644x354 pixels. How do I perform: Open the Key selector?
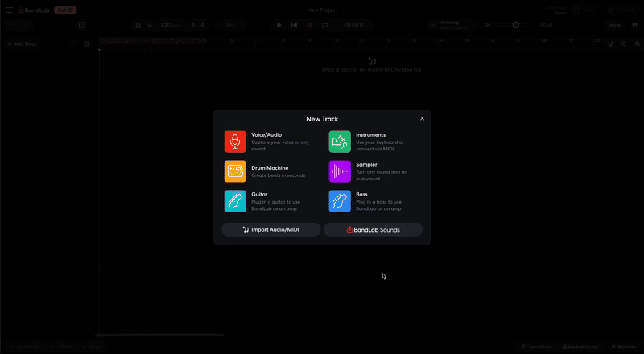pos(230,25)
